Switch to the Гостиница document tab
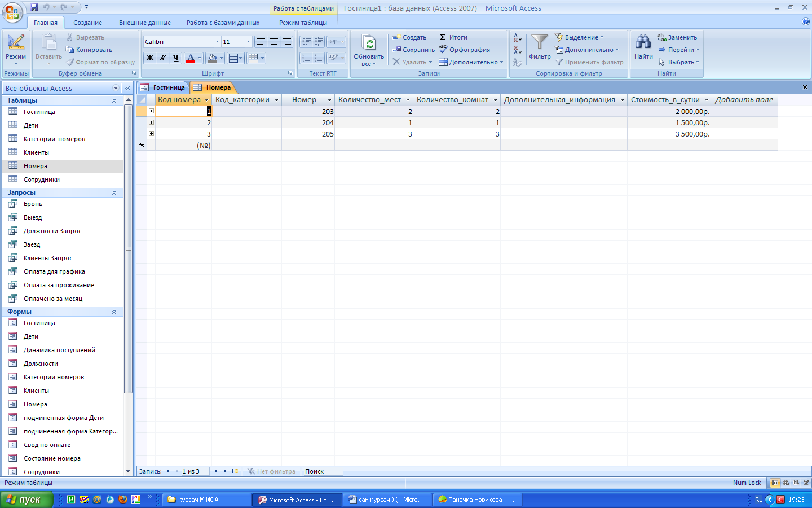This screenshot has height=508, width=812. (x=163, y=87)
